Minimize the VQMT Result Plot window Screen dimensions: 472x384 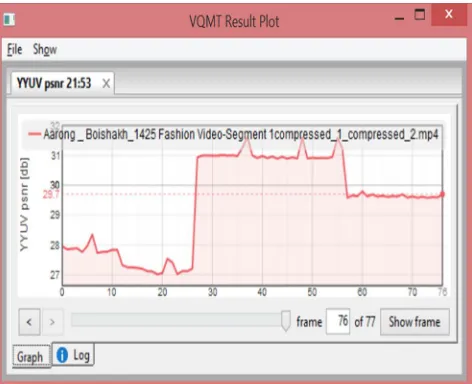click(x=399, y=18)
